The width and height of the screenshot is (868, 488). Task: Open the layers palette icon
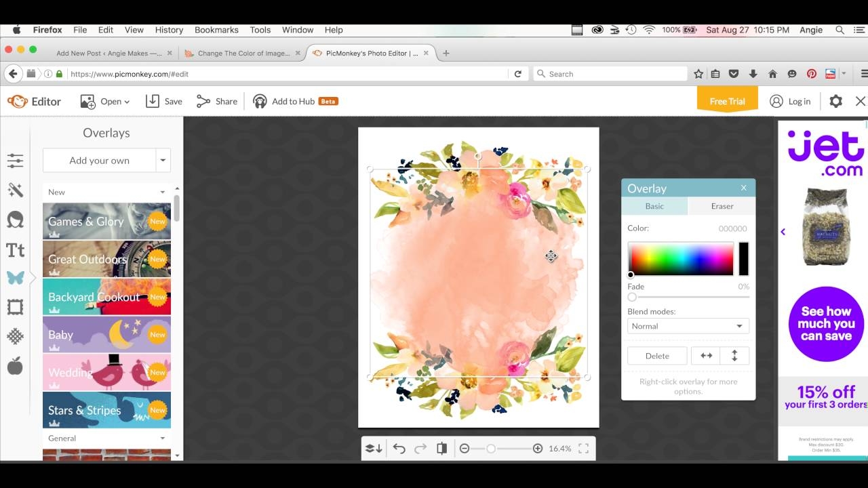point(374,448)
